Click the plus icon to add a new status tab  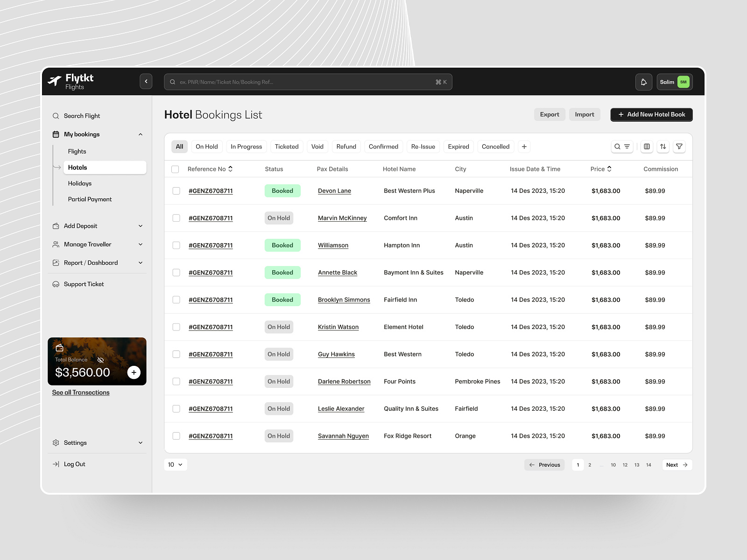click(524, 147)
